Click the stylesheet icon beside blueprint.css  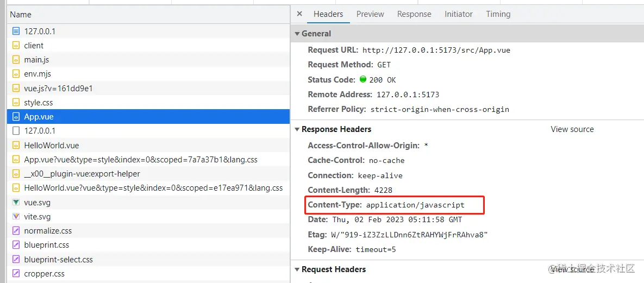(16, 245)
